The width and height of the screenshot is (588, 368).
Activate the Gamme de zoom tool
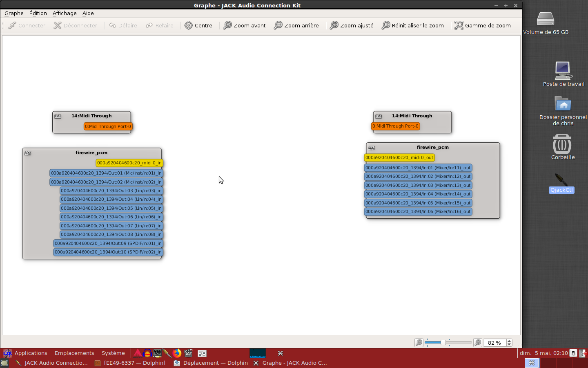pos(483,25)
